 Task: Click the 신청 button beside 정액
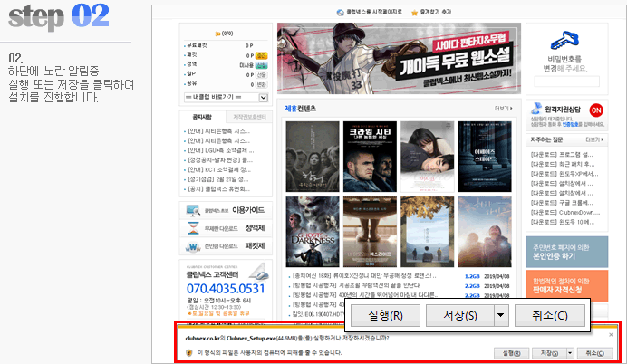tap(261, 65)
